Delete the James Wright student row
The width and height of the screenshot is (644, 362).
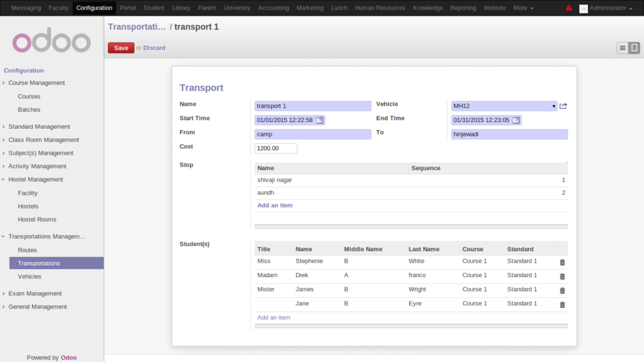tap(561, 290)
